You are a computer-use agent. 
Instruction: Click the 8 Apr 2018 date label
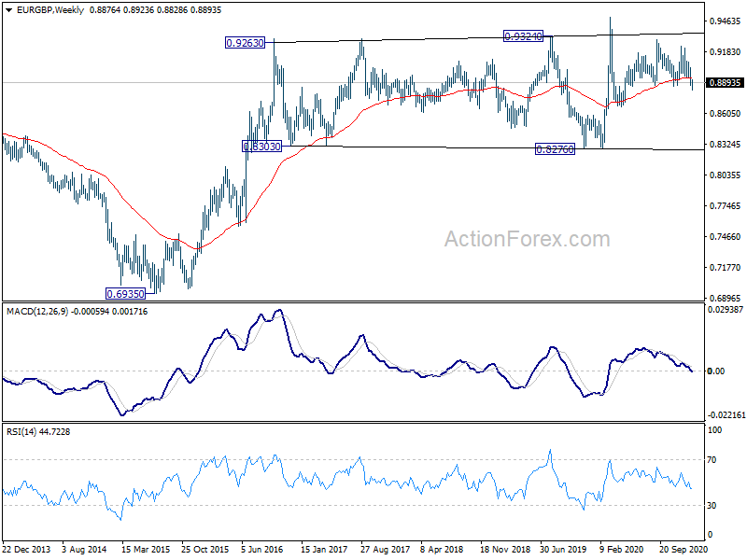[442, 550]
